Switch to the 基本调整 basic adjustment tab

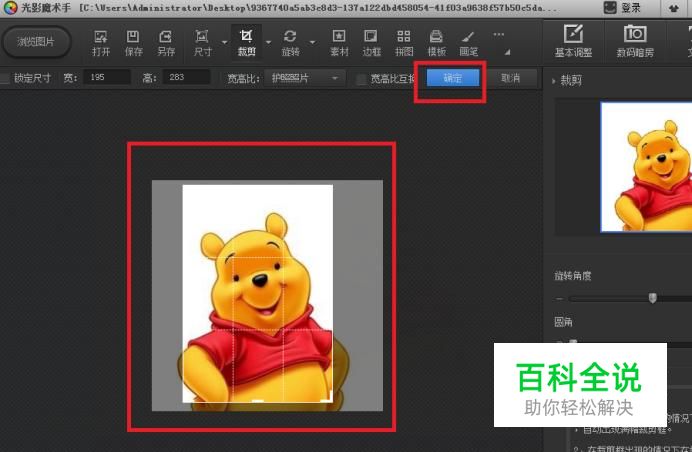point(573,41)
